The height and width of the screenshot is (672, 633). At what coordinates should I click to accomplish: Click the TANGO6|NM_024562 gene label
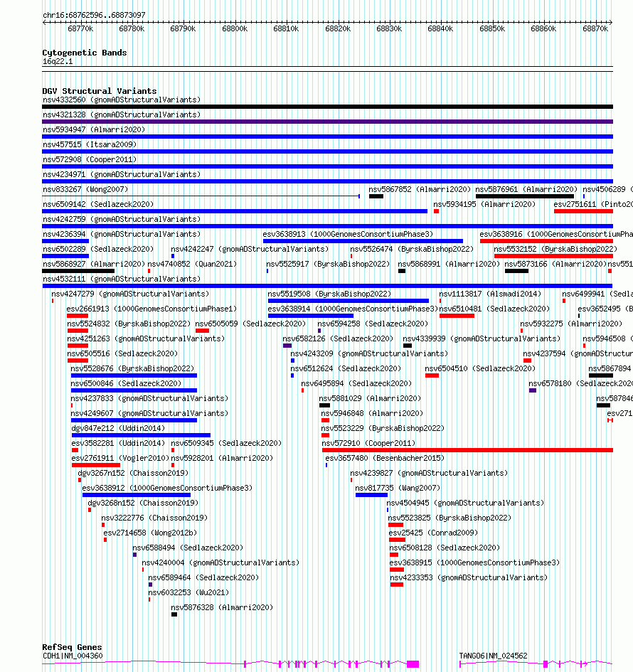(x=494, y=656)
